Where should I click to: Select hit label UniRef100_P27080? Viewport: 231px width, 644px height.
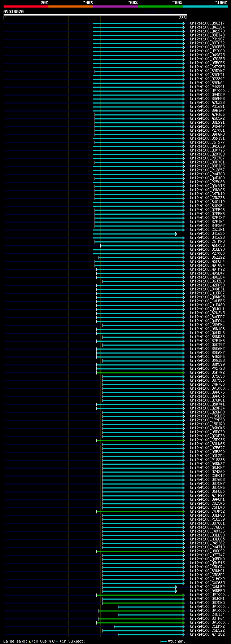click(207, 253)
